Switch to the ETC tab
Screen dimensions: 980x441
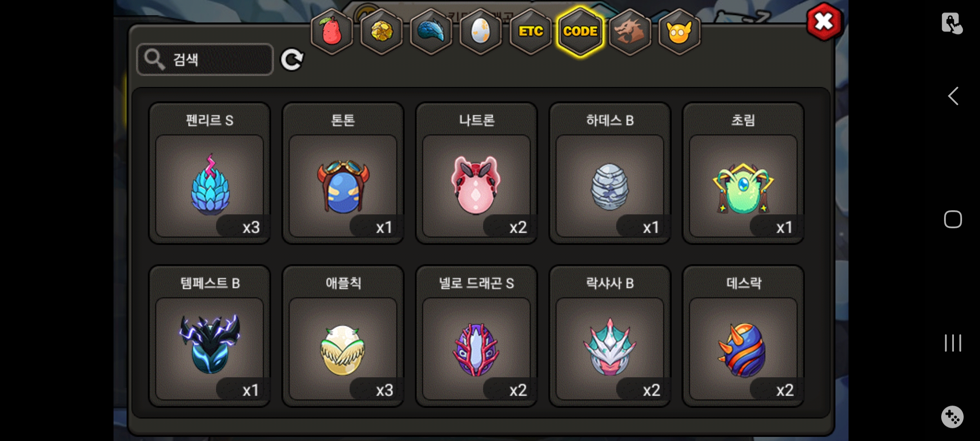(531, 31)
